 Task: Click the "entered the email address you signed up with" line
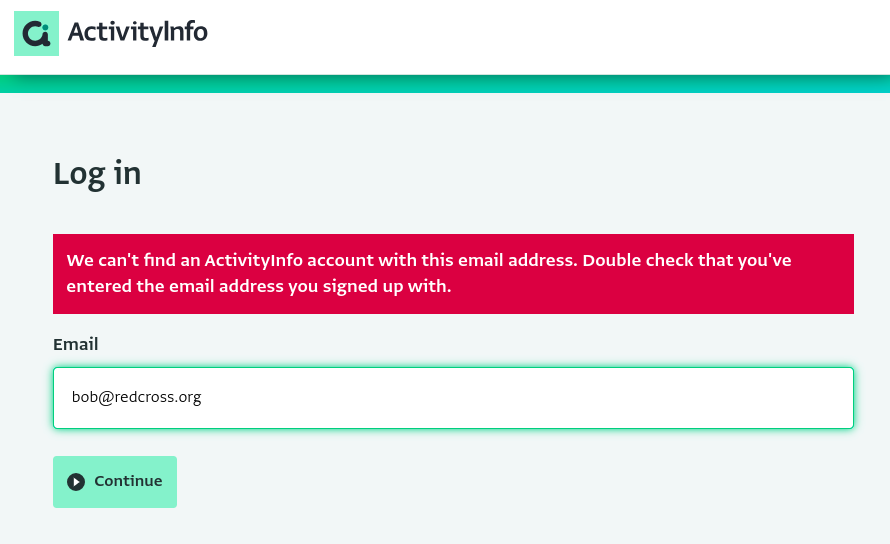(259, 286)
